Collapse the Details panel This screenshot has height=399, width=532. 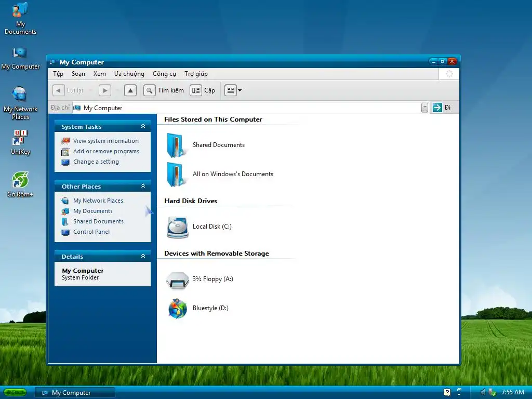point(143,256)
